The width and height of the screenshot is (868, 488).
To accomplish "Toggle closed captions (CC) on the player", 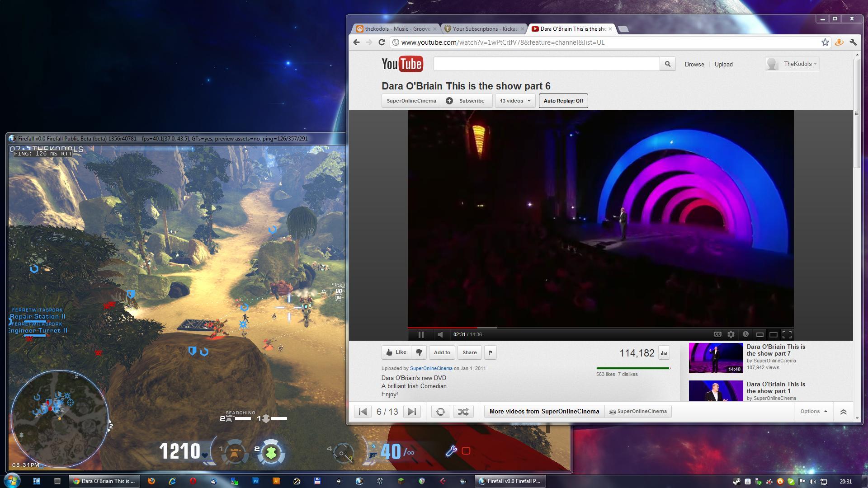I will pos(717,334).
